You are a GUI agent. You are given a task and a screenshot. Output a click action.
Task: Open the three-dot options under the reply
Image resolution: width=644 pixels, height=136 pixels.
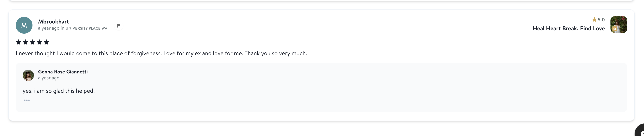pos(27,100)
